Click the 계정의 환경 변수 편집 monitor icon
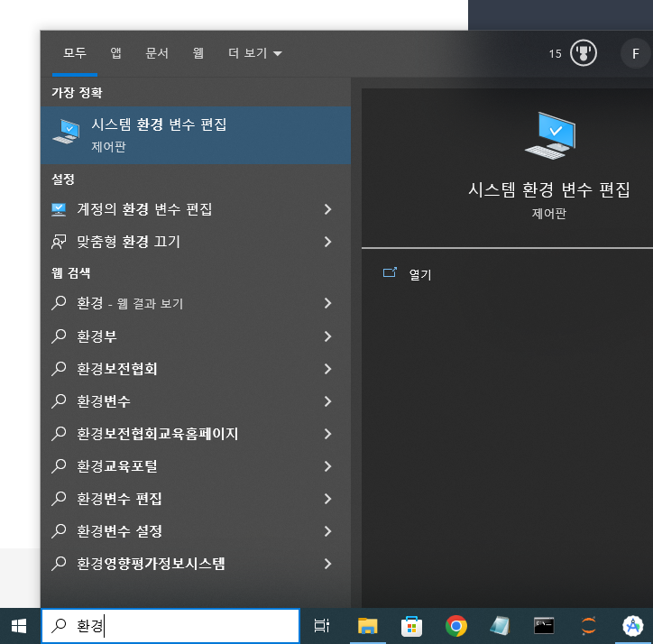 pyautogui.click(x=59, y=209)
